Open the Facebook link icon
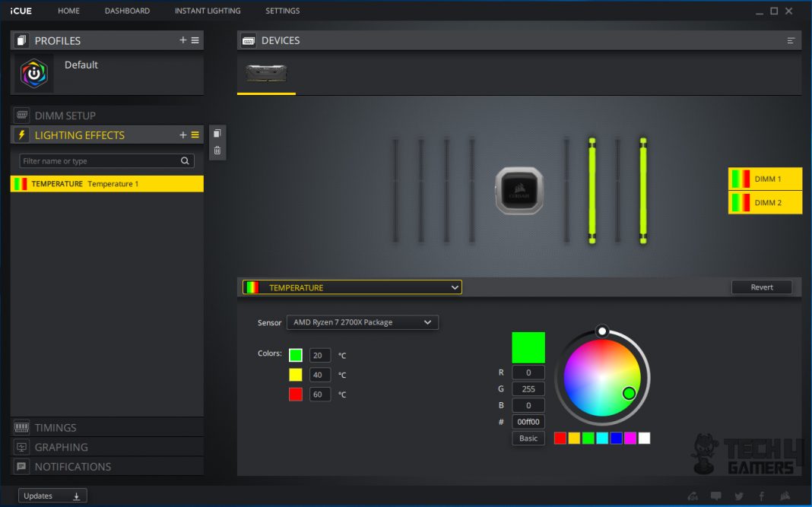Viewport: 812px width, 507px height. [761, 496]
